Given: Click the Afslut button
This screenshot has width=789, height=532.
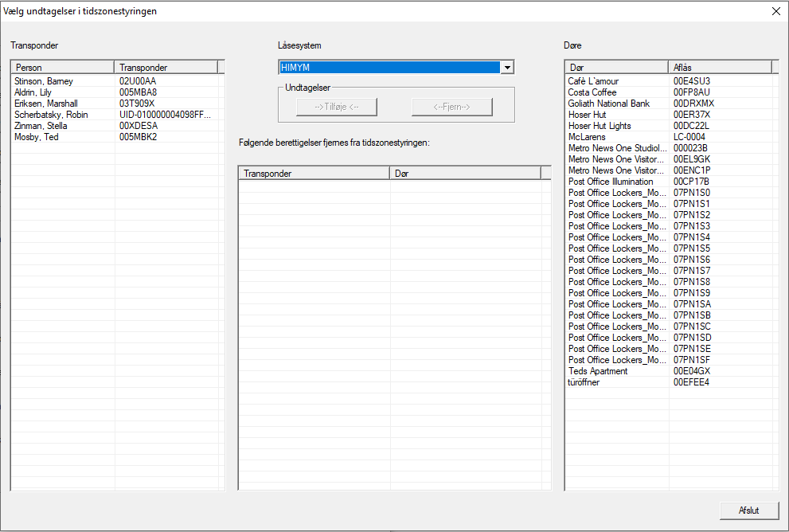Looking at the screenshot, I should (748, 510).
